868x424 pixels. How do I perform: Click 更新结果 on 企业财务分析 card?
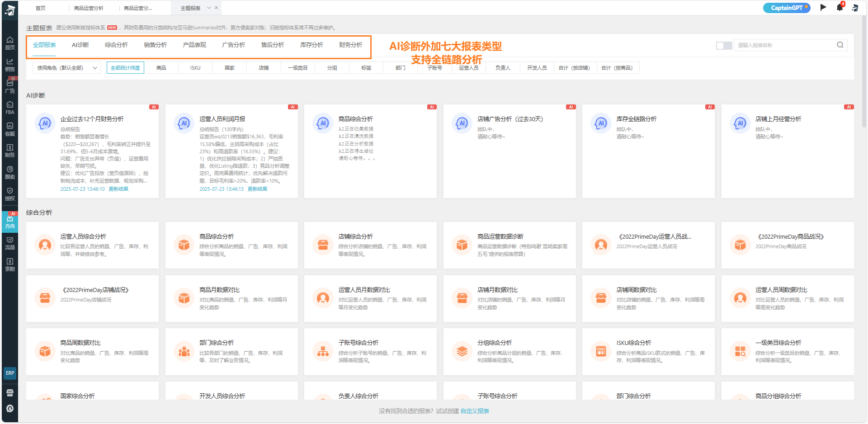(x=118, y=189)
